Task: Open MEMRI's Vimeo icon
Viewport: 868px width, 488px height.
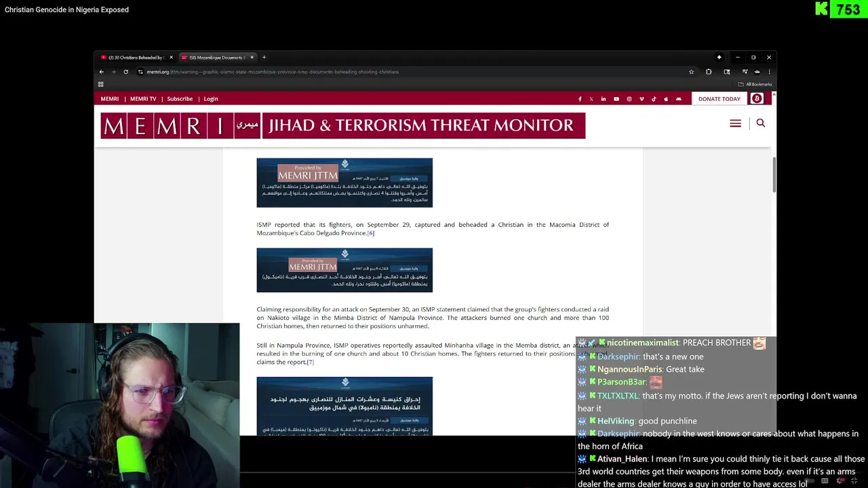Action: tap(642, 99)
